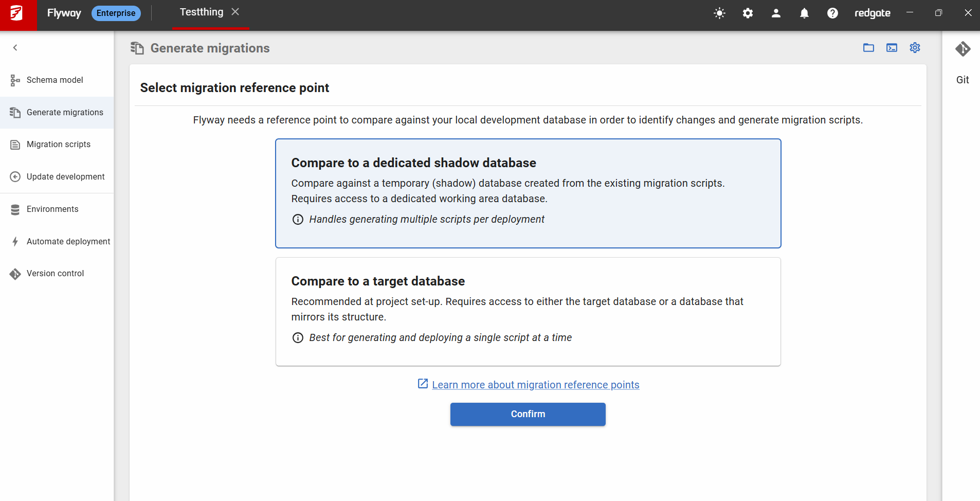Open the Git panel

tap(963, 62)
